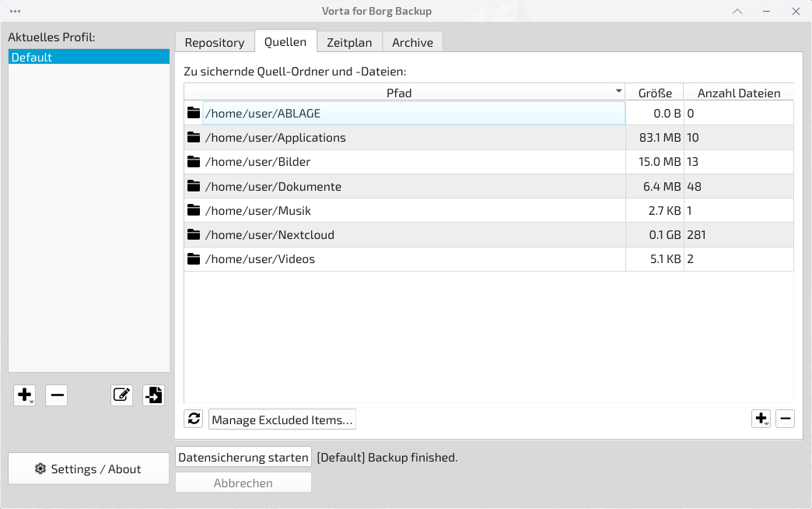Screen dimensions: 812x509
Task: Go to the Archive tab
Action: coord(412,43)
